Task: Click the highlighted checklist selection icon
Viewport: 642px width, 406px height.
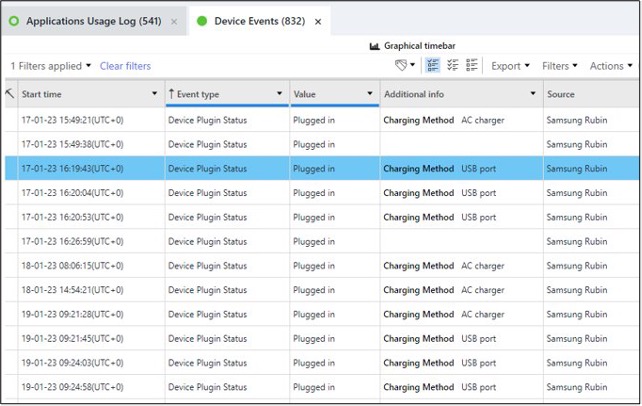Action: (433, 66)
